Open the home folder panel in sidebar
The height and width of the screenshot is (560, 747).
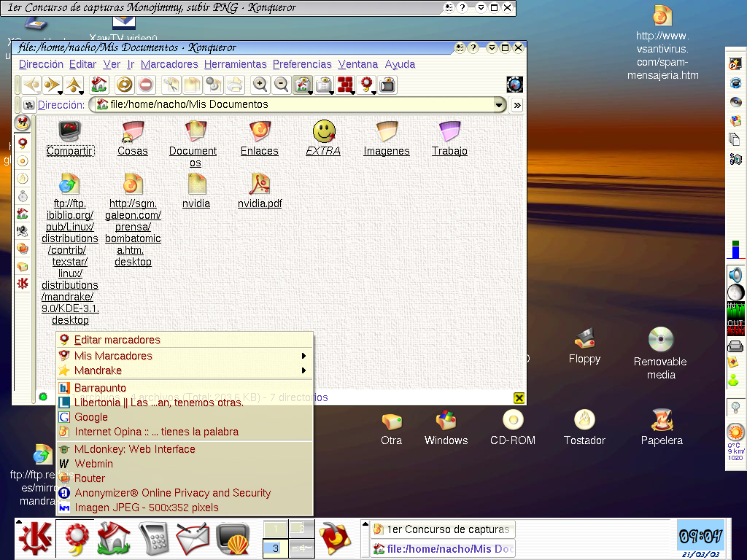[x=23, y=214]
